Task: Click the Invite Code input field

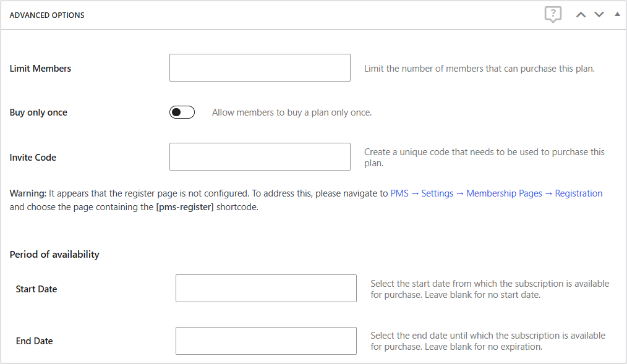Action: [x=260, y=156]
